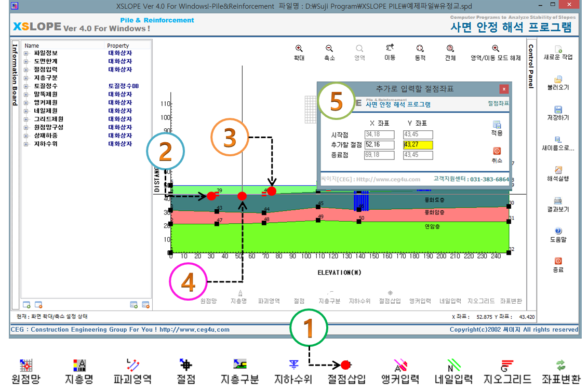Expand the 지하수위 node in the Name tree

point(26,144)
